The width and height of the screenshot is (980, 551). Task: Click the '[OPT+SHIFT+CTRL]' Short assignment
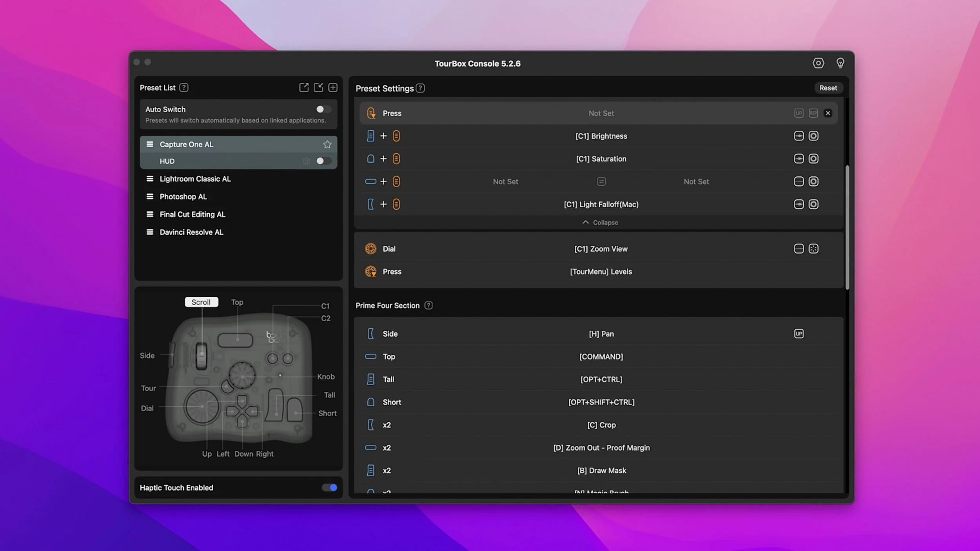[x=601, y=402]
